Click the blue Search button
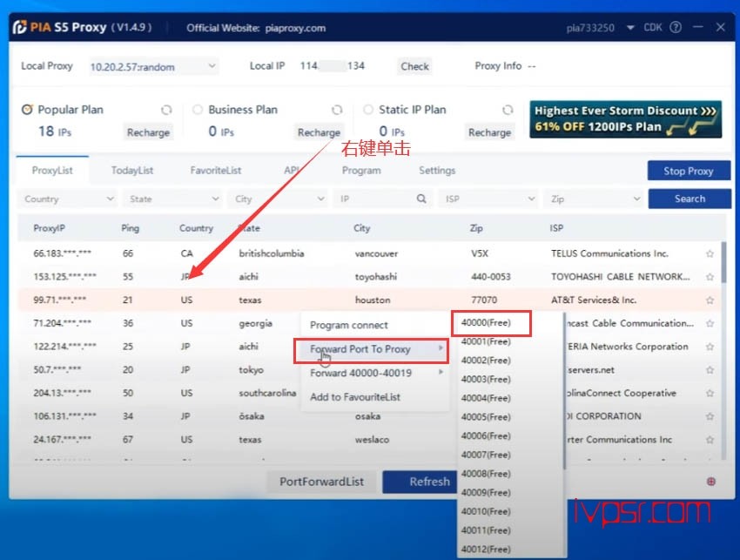The width and height of the screenshot is (740, 560). click(690, 199)
